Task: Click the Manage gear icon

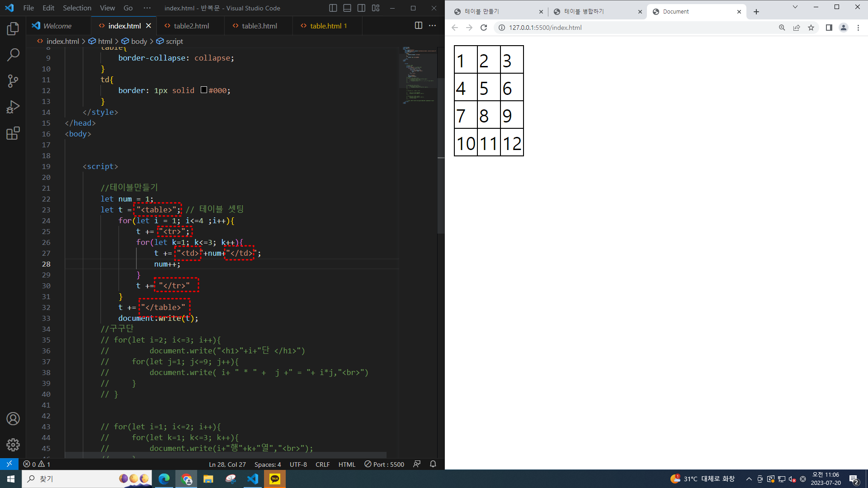Action: [13, 445]
